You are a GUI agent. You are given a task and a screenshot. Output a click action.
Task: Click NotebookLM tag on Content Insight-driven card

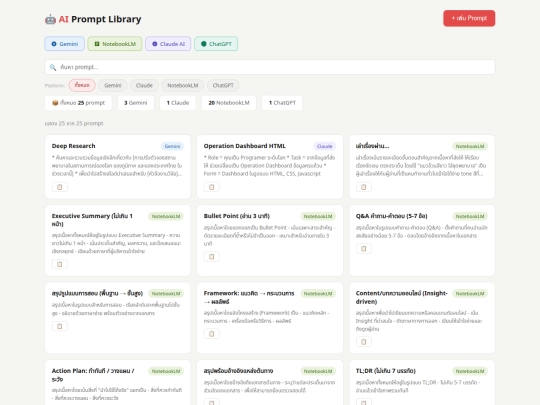tap(470, 294)
